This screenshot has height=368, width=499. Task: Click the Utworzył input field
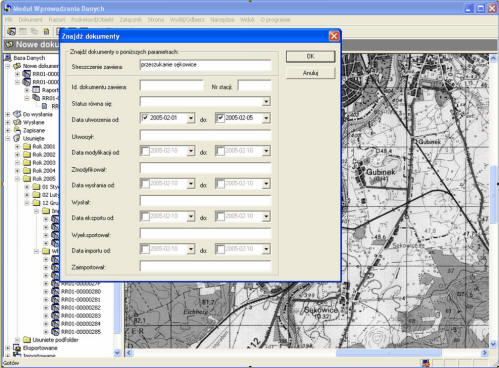(205, 135)
